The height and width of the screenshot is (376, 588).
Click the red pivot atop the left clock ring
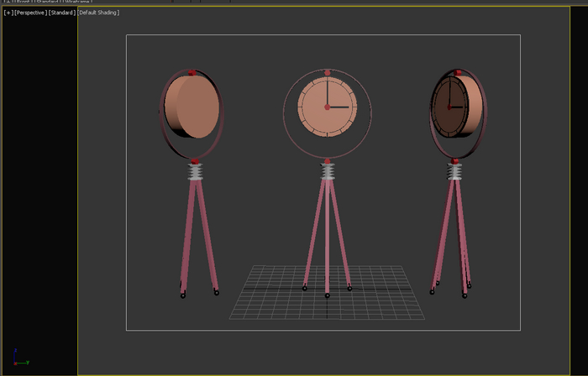coord(192,73)
